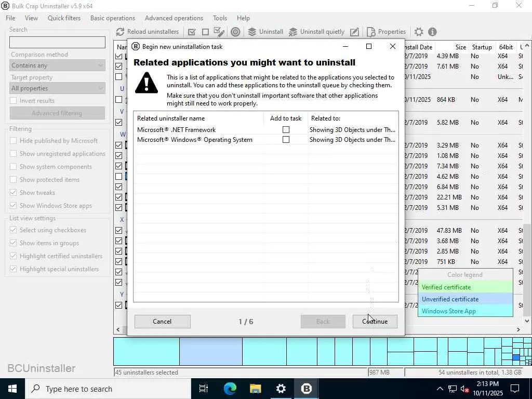
Task: Click Continue in the uninstallation dialog
Action: coord(375,321)
